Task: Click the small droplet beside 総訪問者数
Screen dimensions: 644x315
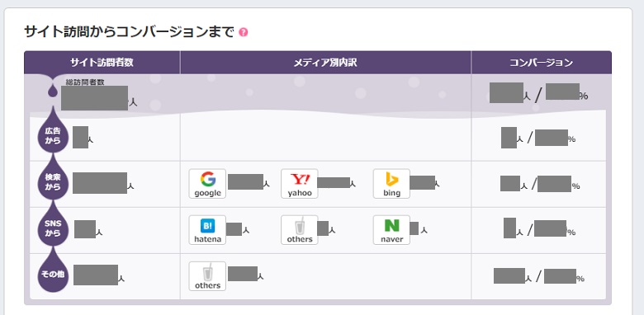Action: (x=53, y=90)
